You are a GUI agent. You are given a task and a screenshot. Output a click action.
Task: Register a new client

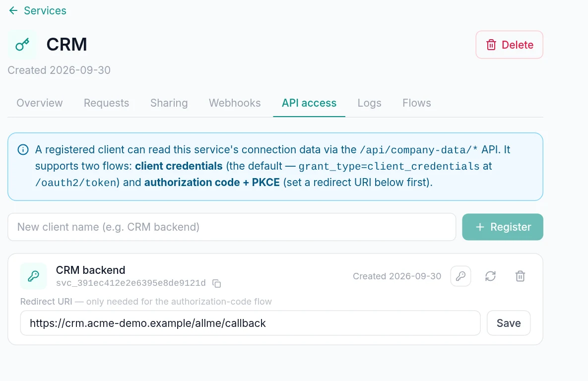503,227
